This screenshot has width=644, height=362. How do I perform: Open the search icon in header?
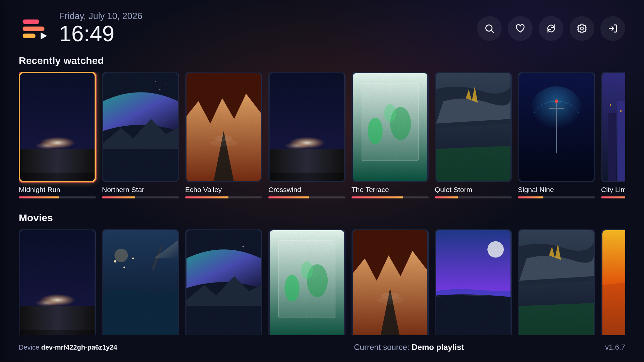[x=489, y=28]
